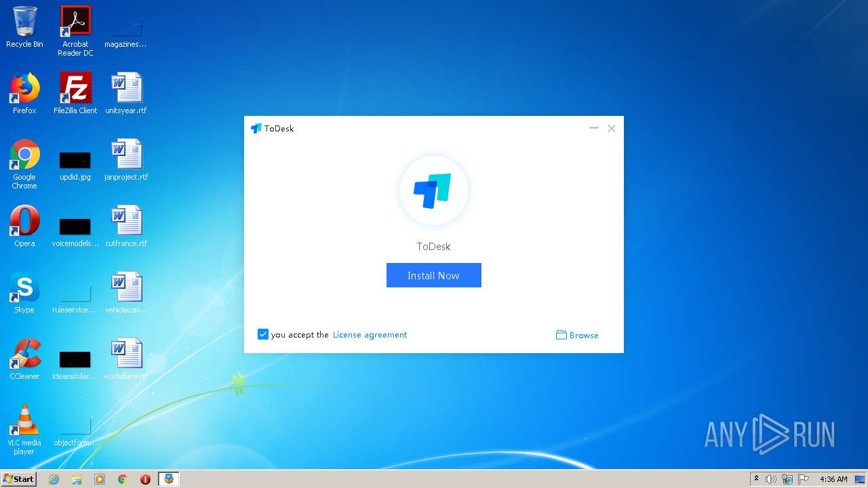Select the Opera desktop shortcut
Screen dimensions: 868x488
(24, 226)
